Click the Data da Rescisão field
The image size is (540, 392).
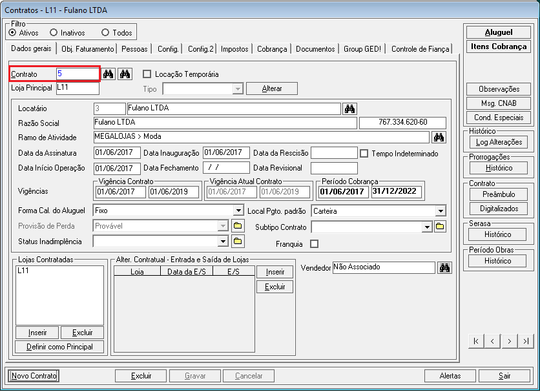click(334, 153)
